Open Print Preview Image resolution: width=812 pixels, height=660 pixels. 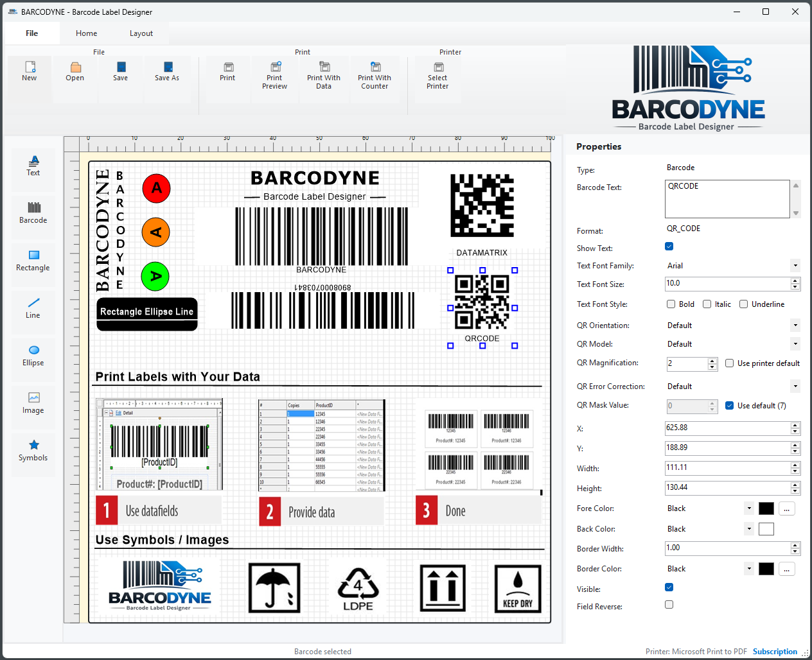pos(274,74)
